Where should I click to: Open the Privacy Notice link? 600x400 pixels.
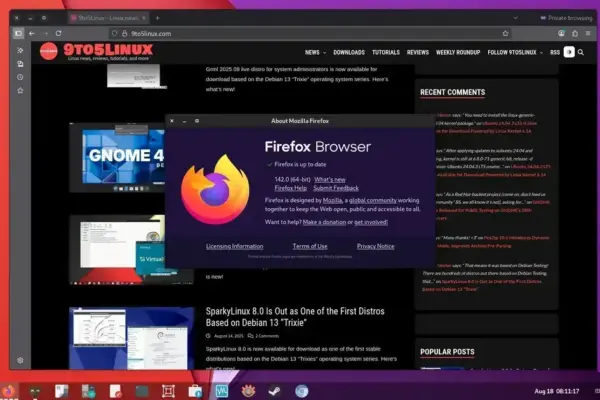tap(375, 247)
